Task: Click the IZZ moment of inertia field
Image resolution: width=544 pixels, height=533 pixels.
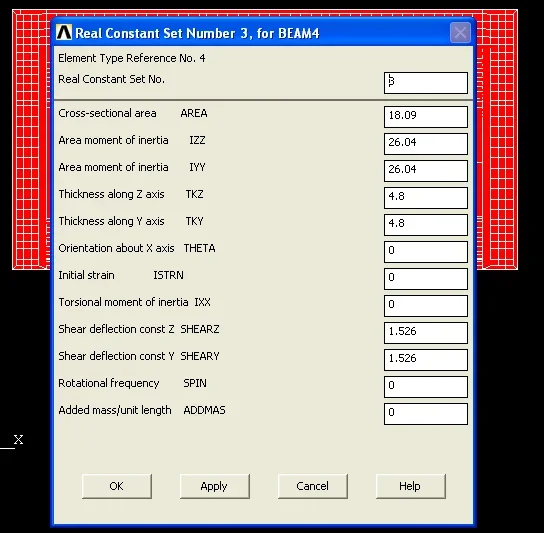Action: point(426,144)
